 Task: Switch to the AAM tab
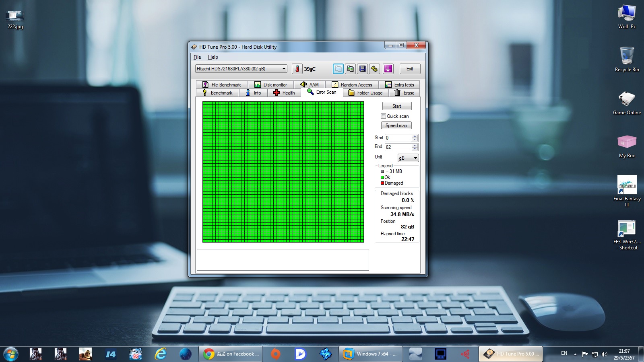point(310,84)
